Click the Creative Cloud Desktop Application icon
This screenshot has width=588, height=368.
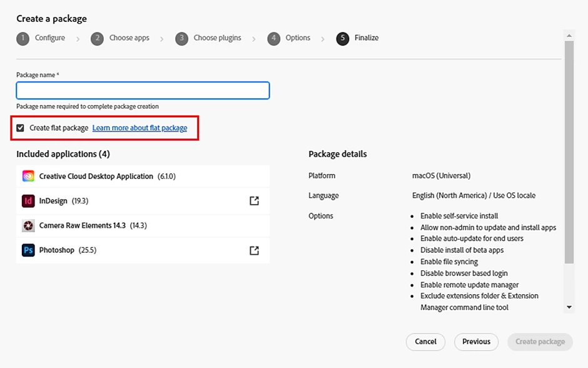[x=28, y=176]
